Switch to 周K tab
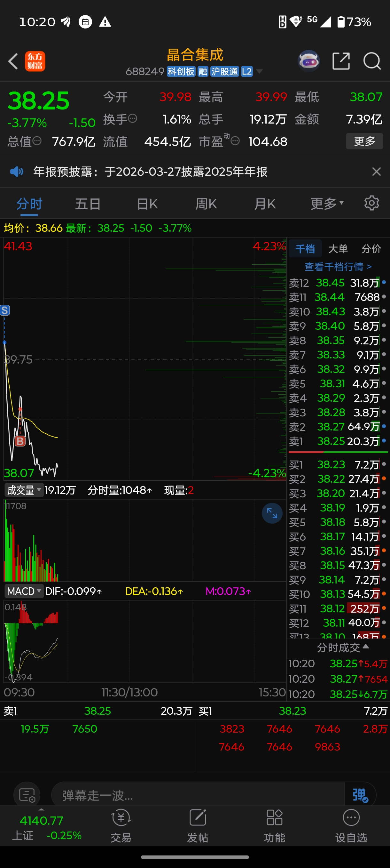The height and width of the screenshot is (868, 390). click(x=206, y=204)
